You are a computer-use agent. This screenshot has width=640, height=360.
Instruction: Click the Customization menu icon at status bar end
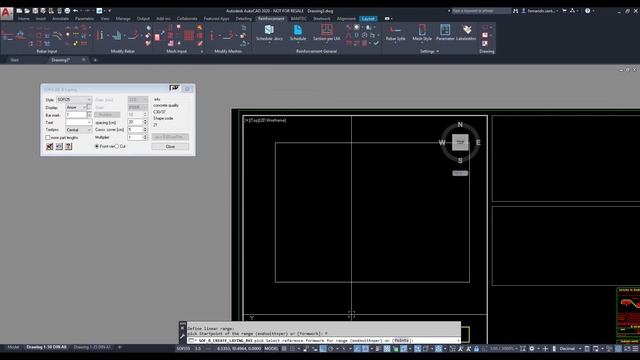(x=636, y=349)
